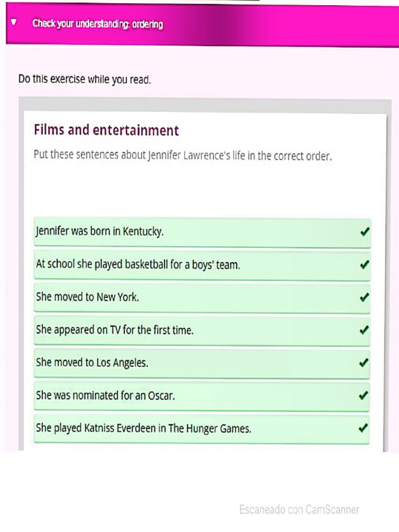Screen dimensions: 399x532
Task: Click the 'Do this exercise while you read' text
Action: tap(85, 80)
